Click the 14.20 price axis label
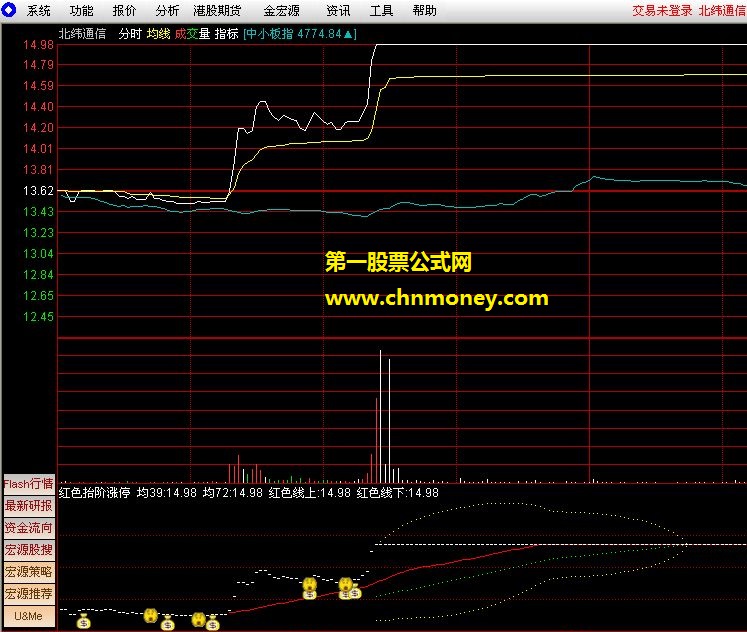 tap(38, 128)
